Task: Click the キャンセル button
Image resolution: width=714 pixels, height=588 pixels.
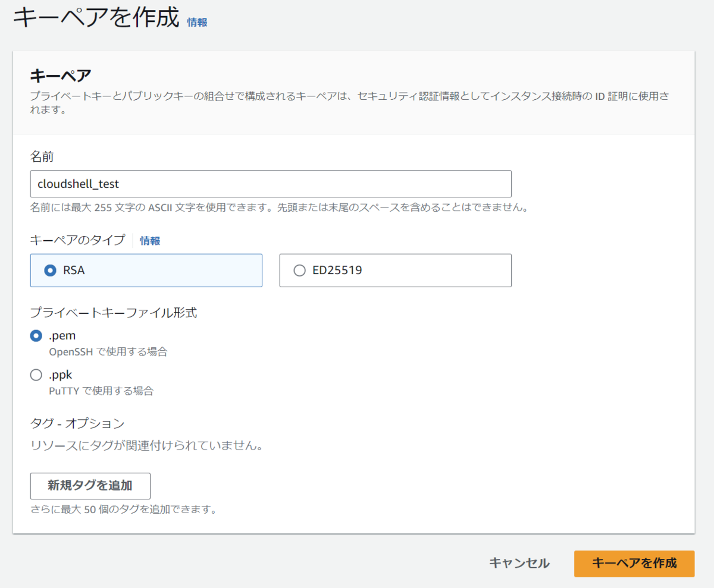Action: [x=519, y=563]
